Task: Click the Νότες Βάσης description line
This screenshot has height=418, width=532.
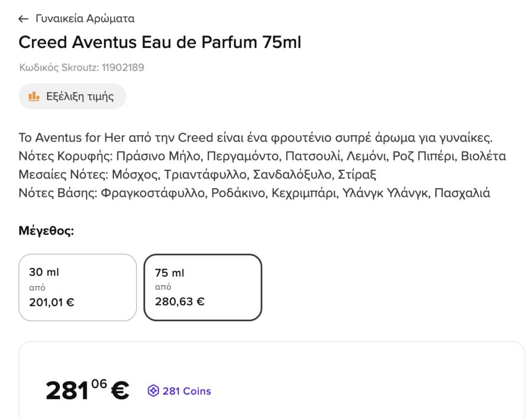Action: [254, 193]
